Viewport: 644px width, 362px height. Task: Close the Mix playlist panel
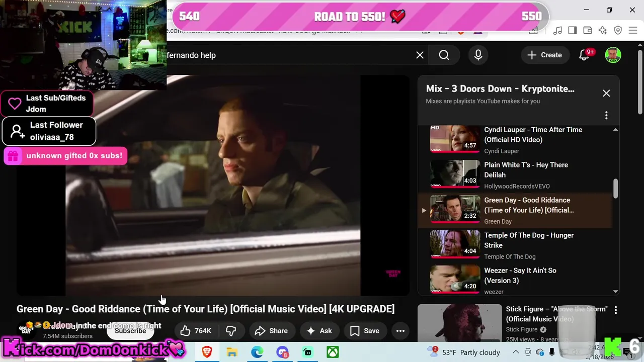606,93
